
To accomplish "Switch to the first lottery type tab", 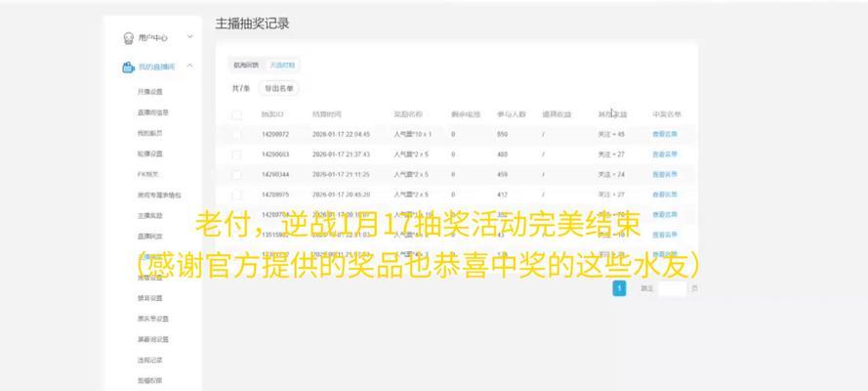I will (245, 65).
